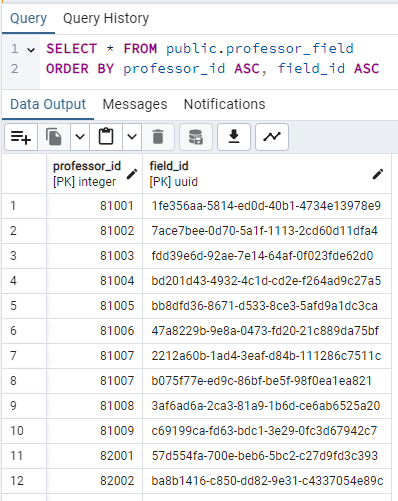Open the Messages tab
The image size is (398, 501).
[135, 104]
